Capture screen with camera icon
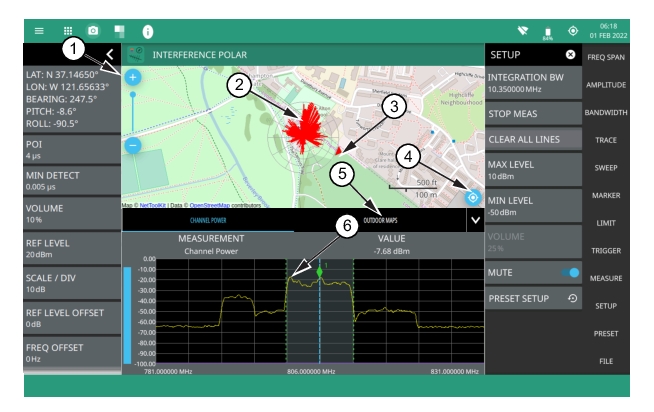The image size is (654, 412). click(x=93, y=31)
